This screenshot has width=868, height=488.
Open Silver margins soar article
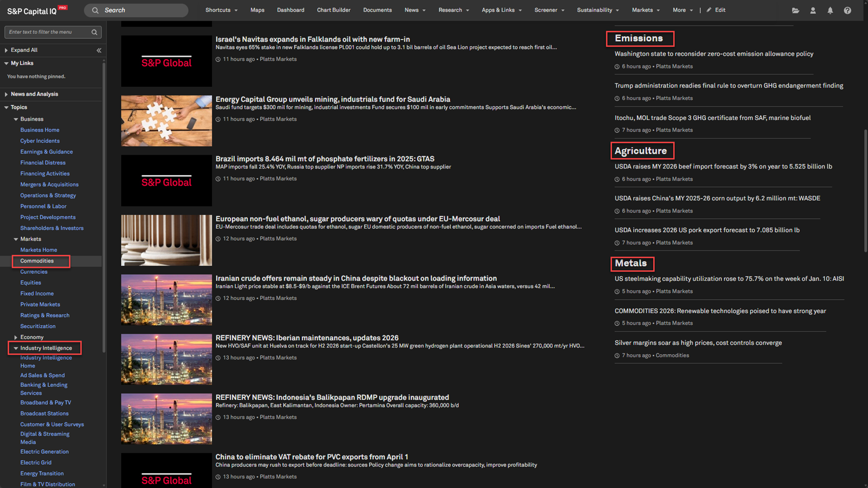[698, 343]
